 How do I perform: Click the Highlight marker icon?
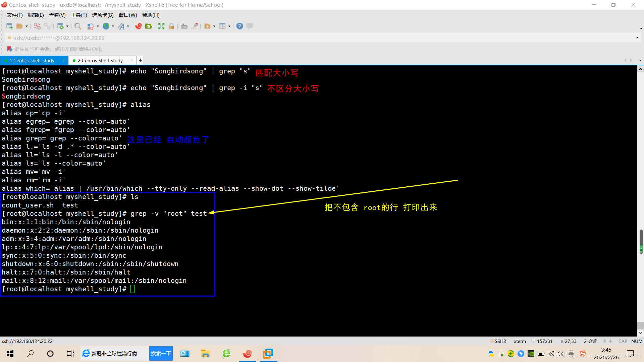tap(194, 26)
